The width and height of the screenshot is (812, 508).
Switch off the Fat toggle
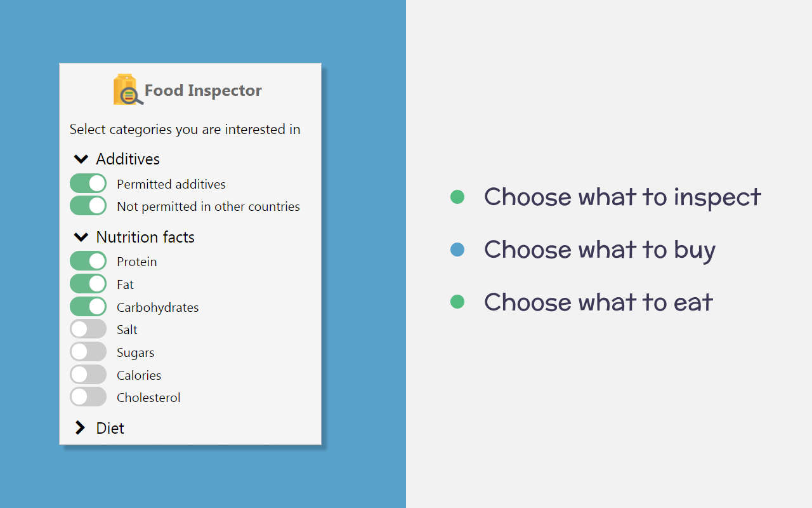point(88,284)
